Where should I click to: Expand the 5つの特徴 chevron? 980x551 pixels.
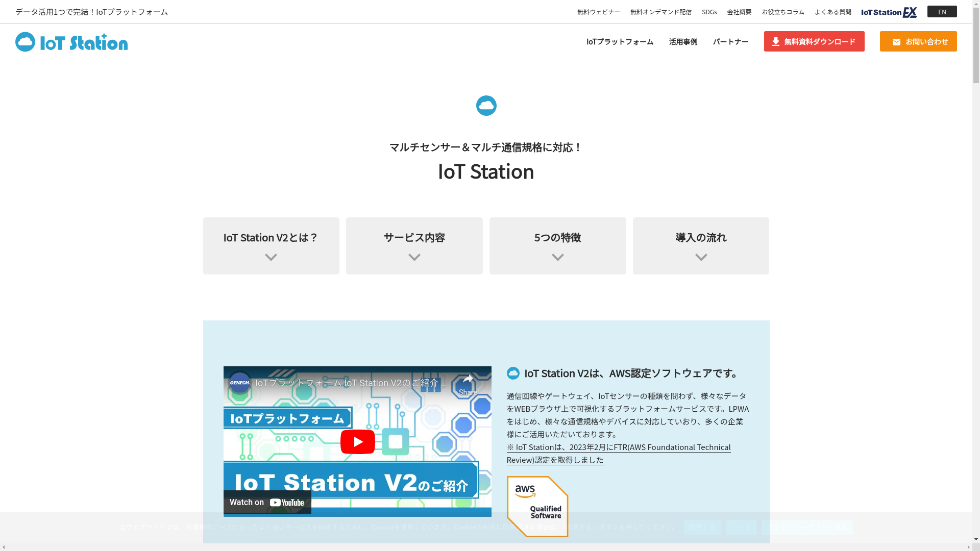click(x=558, y=257)
